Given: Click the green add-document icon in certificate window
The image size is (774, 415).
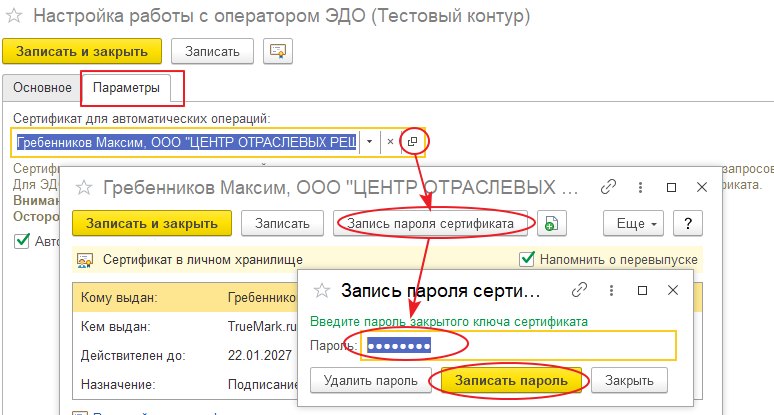Looking at the screenshot, I should (x=551, y=224).
